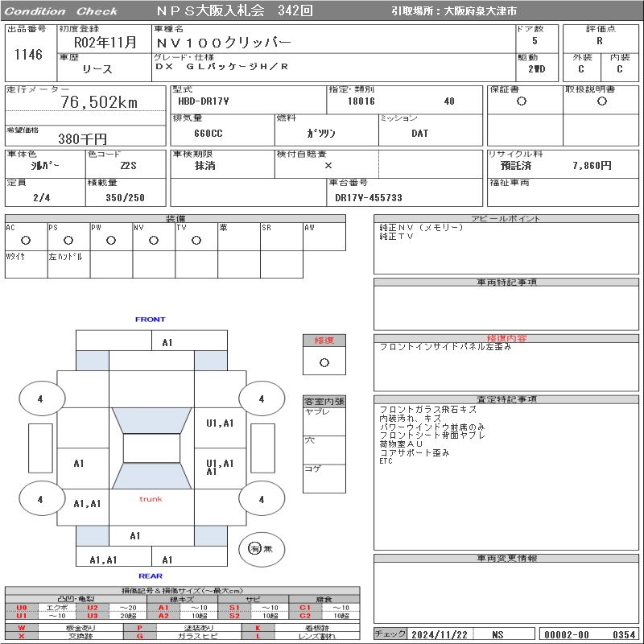Select the auction title "NPS大阪入札会 342回"
Image resolution: width=644 pixels, height=644 pixels.
point(234,10)
